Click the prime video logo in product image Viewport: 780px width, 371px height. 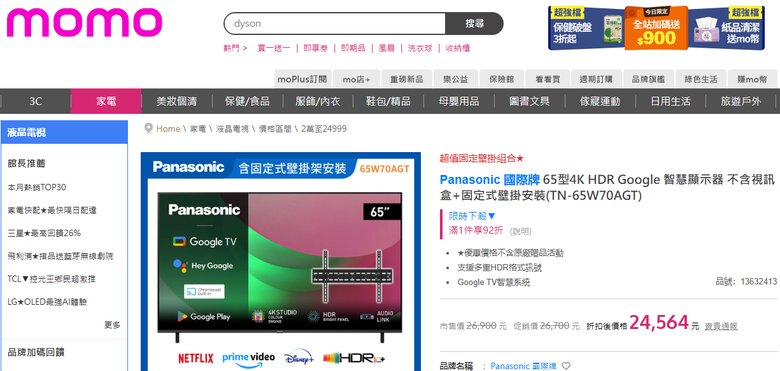pos(248,358)
